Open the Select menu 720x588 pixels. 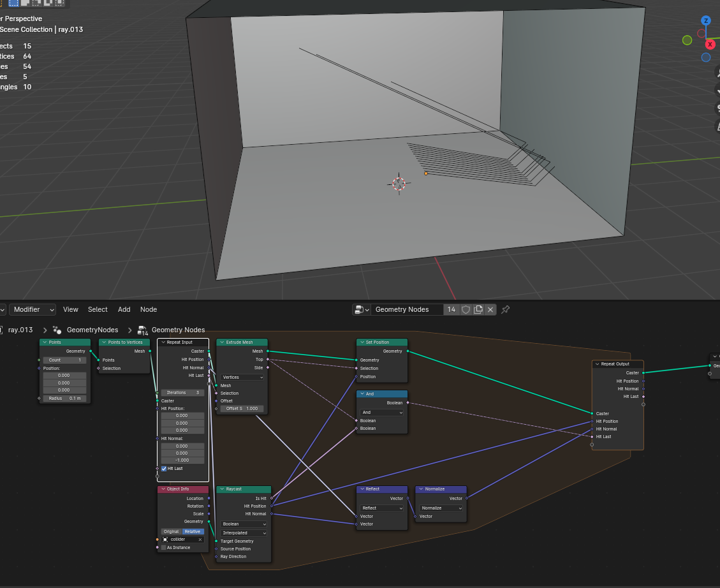pos(98,310)
